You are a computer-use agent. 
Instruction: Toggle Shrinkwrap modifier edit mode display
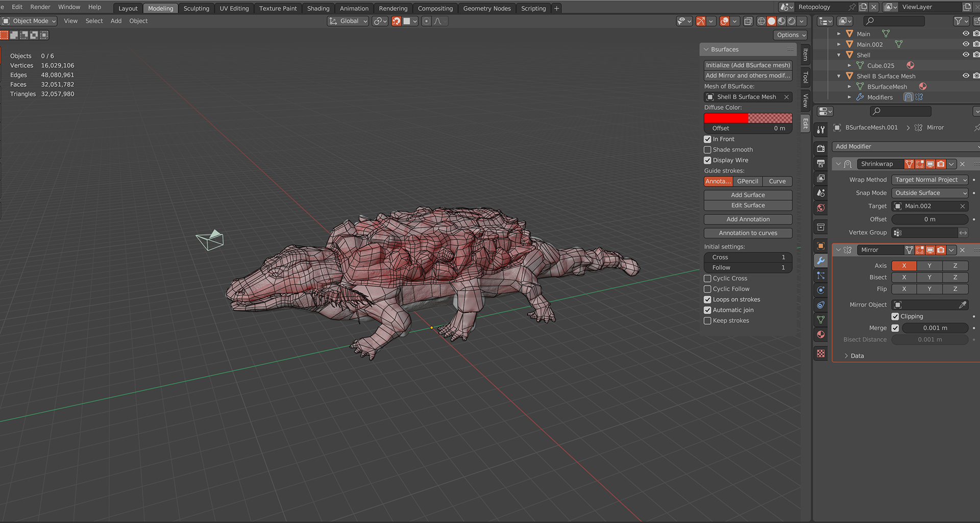(920, 164)
